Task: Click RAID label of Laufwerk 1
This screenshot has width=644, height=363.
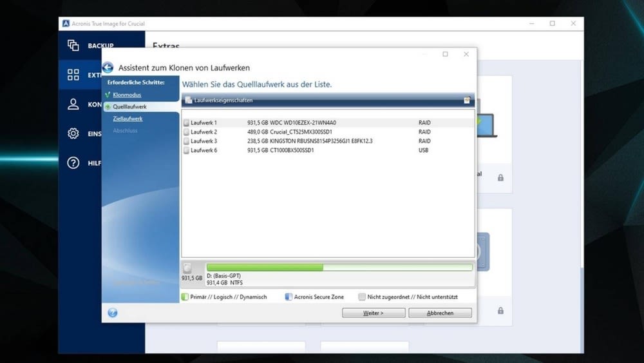Action: coord(424,123)
